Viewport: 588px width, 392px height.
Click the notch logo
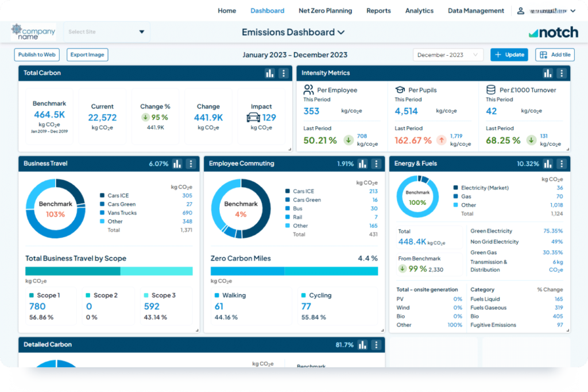[x=553, y=32]
